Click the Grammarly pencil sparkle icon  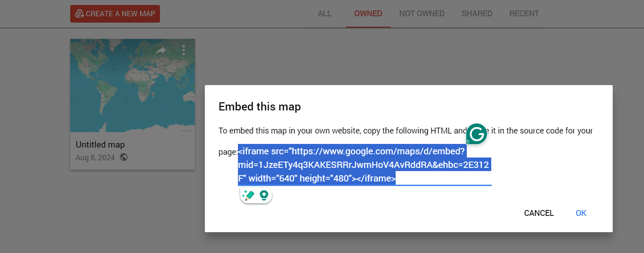(248, 196)
